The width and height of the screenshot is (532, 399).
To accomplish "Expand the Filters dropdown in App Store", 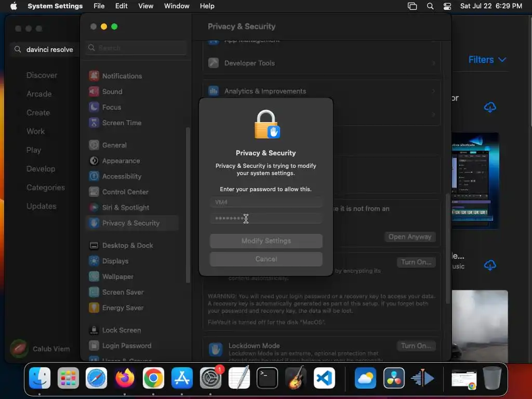I will (x=487, y=60).
